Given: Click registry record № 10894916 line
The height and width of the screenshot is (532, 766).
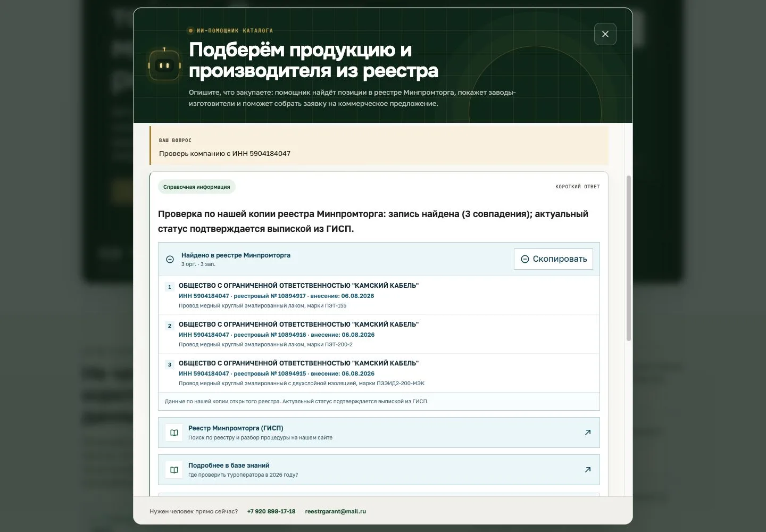Looking at the screenshot, I should pyautogui.click(x=277, y=335).
